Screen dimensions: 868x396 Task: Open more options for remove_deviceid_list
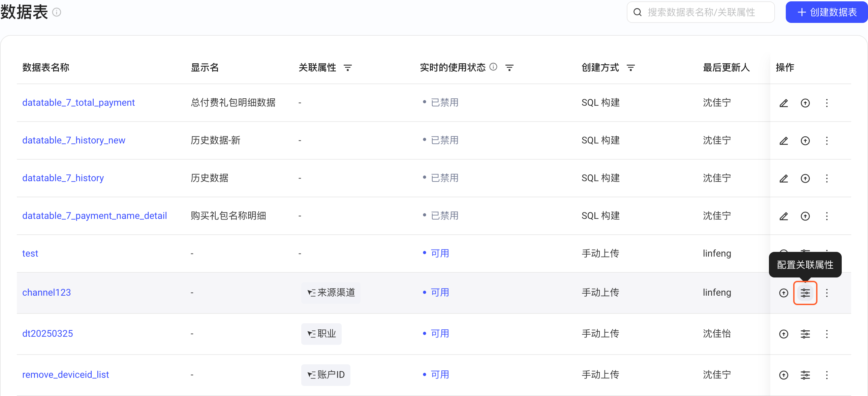click(827, 375)
